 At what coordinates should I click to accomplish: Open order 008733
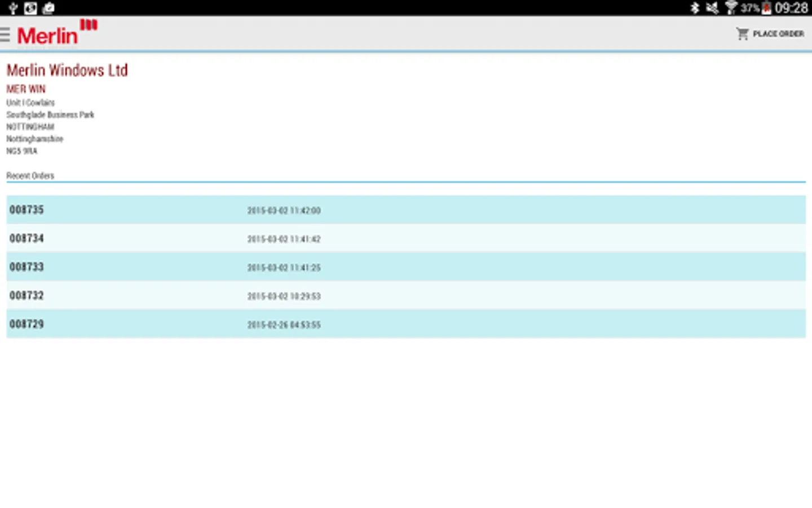coord(406,266)
